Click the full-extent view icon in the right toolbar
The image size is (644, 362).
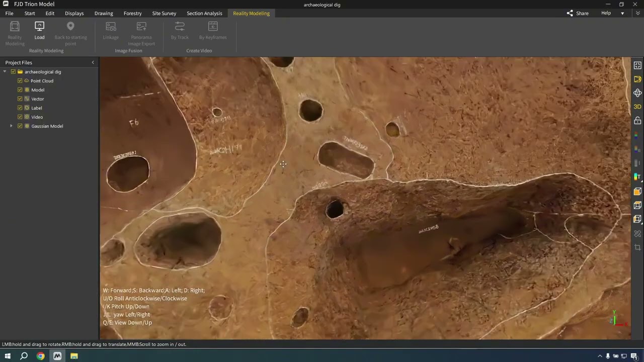pyautogui.click(x=637, y=65)
